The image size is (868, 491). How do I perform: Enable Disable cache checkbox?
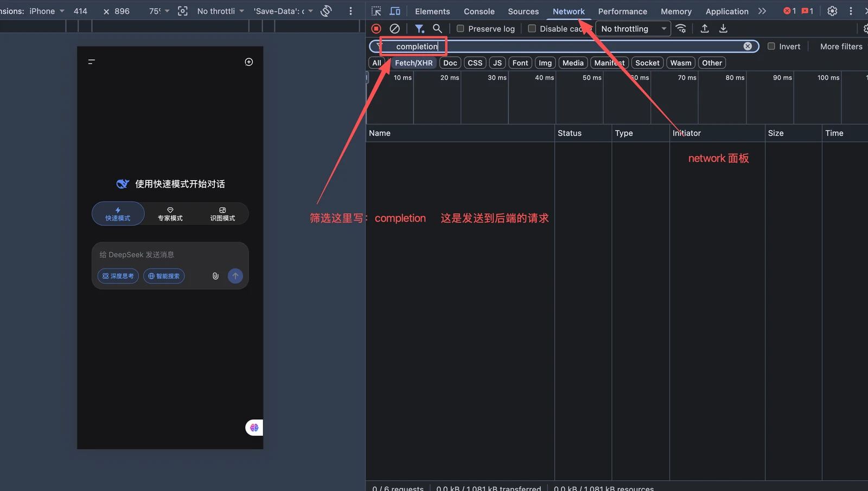pos(532,29)
